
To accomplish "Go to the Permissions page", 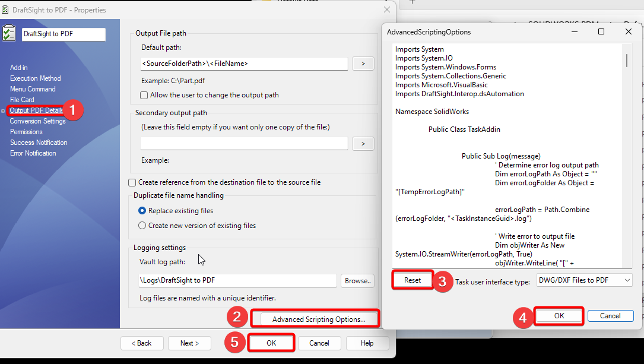I will coord(26,131).
